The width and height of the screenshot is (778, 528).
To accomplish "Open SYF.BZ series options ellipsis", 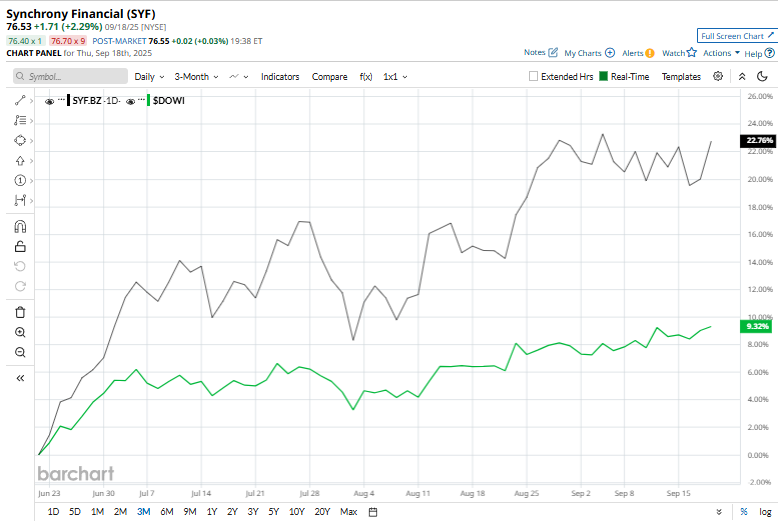I will click(61, 100).
